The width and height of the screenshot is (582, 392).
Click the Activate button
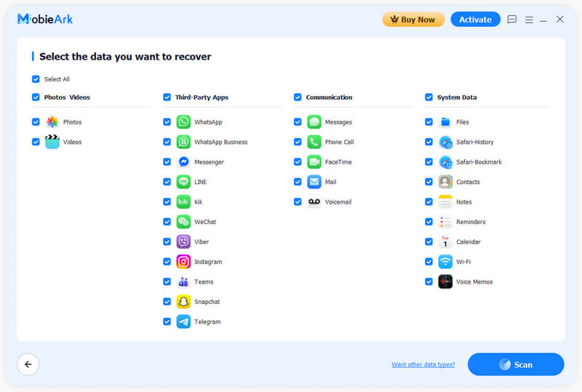click(x=475, y=20)
